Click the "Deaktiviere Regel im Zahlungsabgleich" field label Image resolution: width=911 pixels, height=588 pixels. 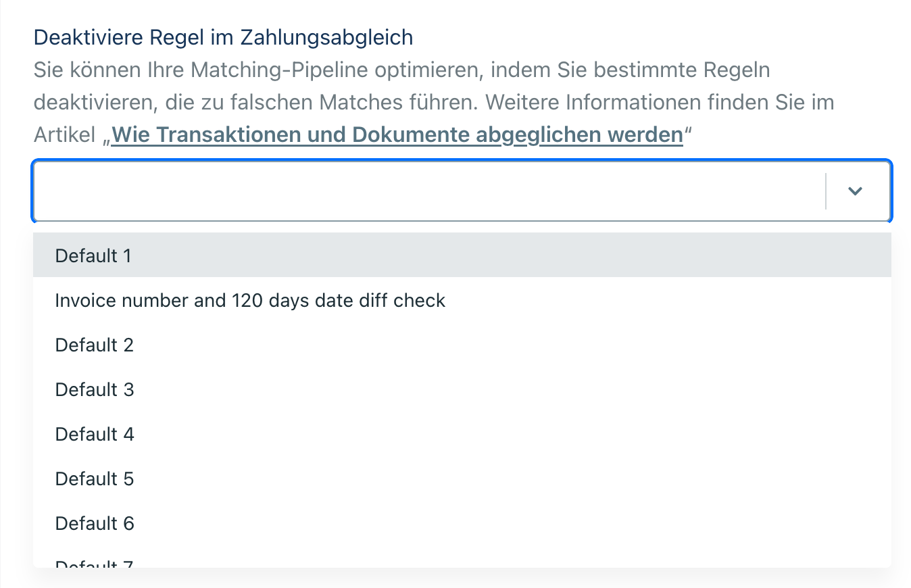point(223,37)
